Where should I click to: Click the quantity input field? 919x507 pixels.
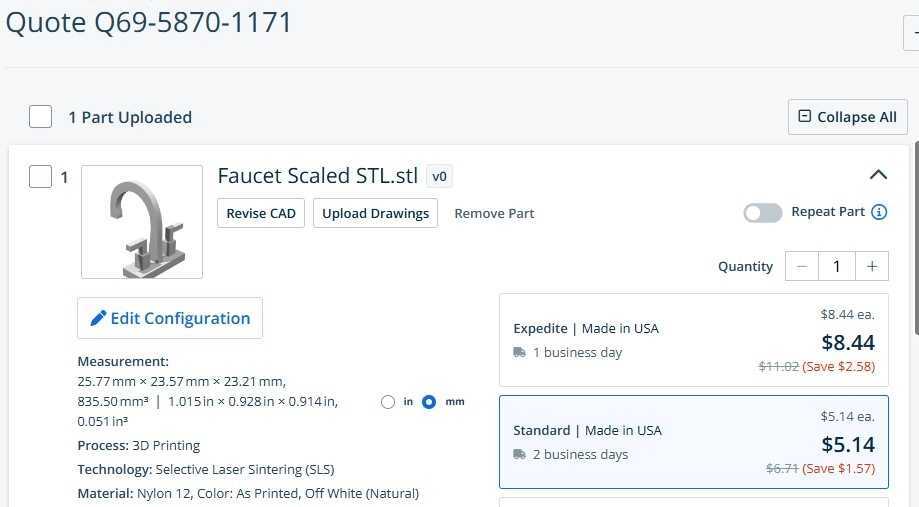pos(837,267)
